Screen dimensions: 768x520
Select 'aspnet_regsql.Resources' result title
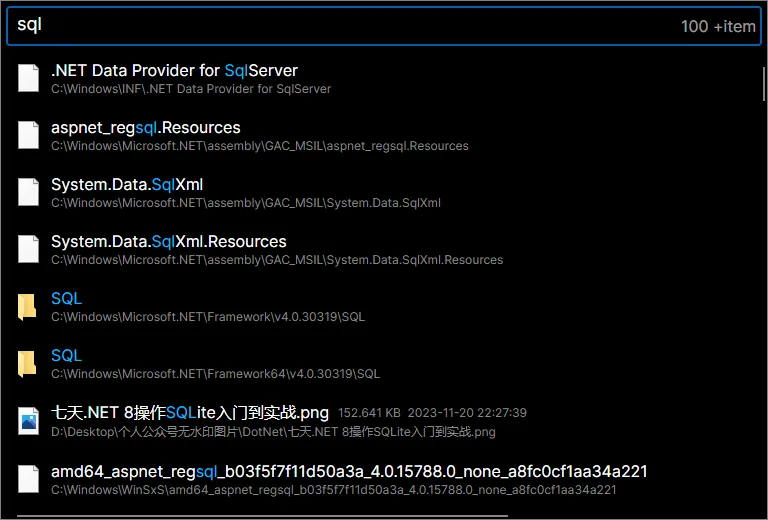[x=145, y=128]
